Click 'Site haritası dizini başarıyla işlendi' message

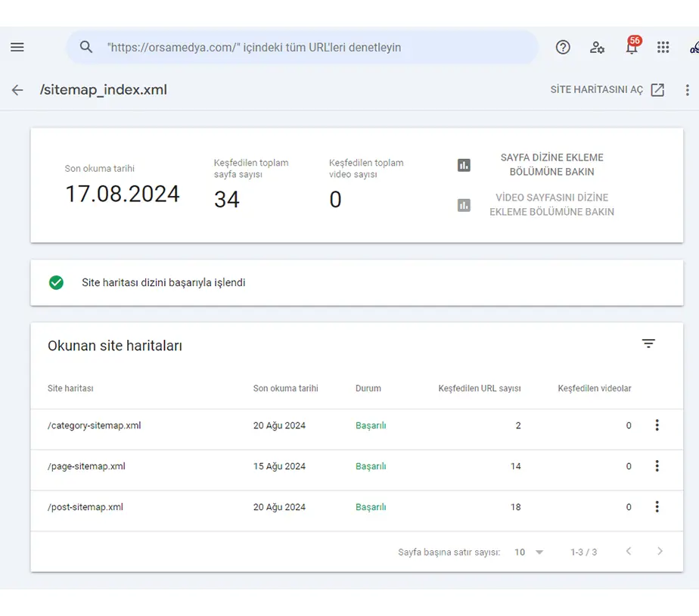pos(163,282)
